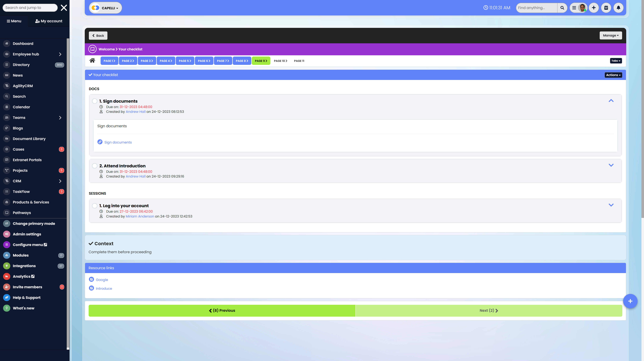644x361 pixels.
Task: Open the Extranet Portals icon
Action: click(7, 160)
